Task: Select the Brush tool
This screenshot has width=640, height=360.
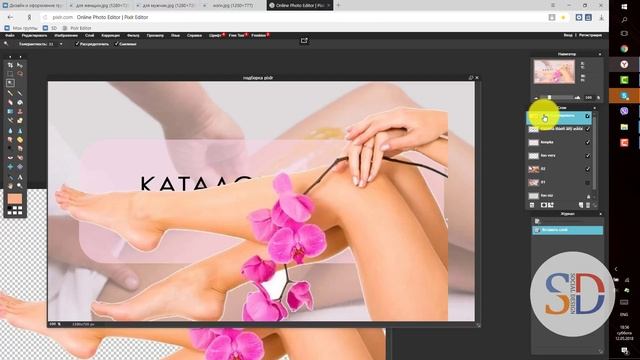Action: pos(20,93)
